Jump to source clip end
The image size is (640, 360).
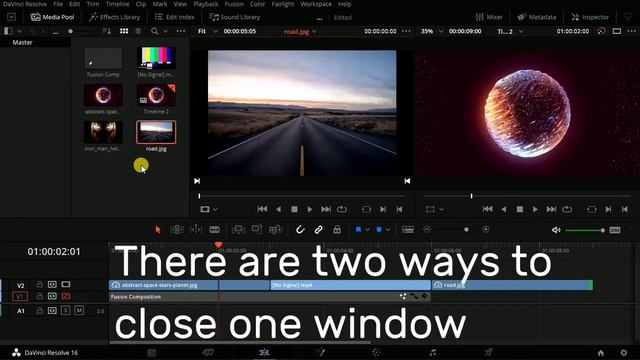(326, 209)
